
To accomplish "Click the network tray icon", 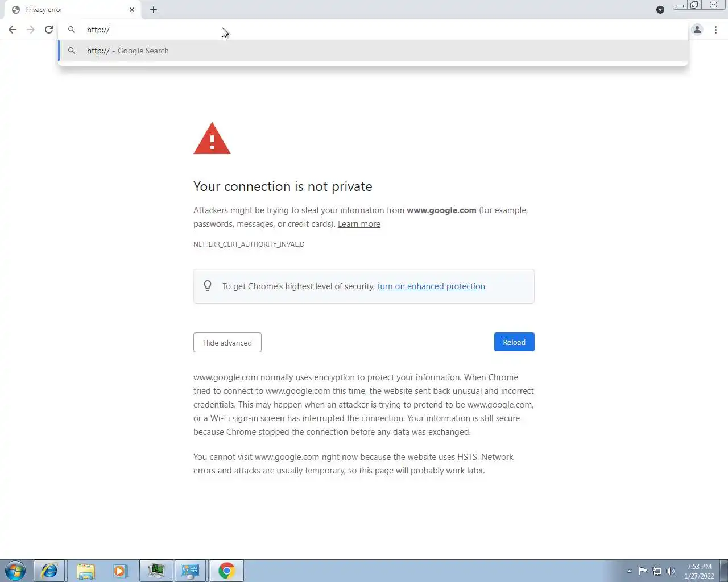I will 657,571.
